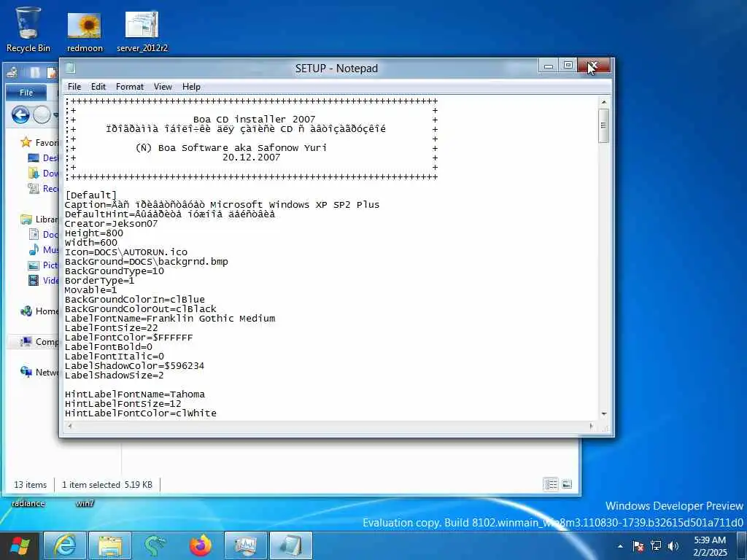Click the network tray icon
Viewport: 747px width, 560px height.
tap(656, 546)
